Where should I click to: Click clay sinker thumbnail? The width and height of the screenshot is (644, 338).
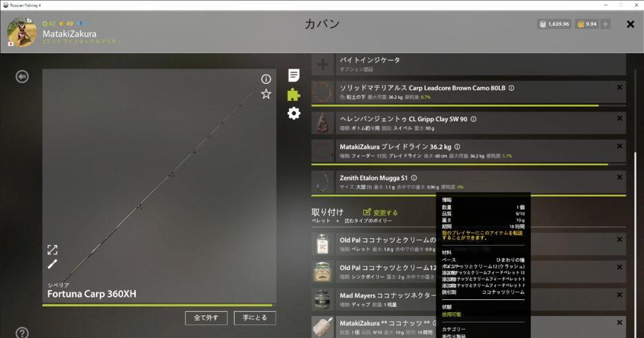[x=323, y=123]
